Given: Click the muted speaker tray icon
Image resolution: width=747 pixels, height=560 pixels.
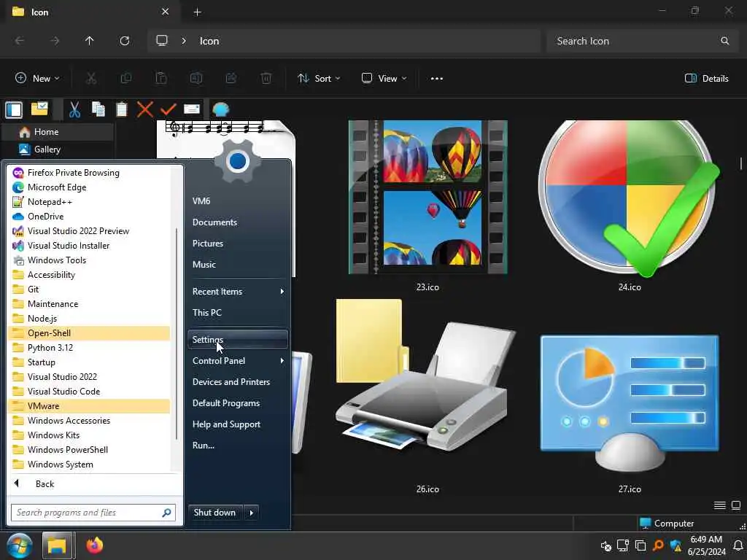Looking at the screenshot, I should pyautogui.click(x=605, y=545).
